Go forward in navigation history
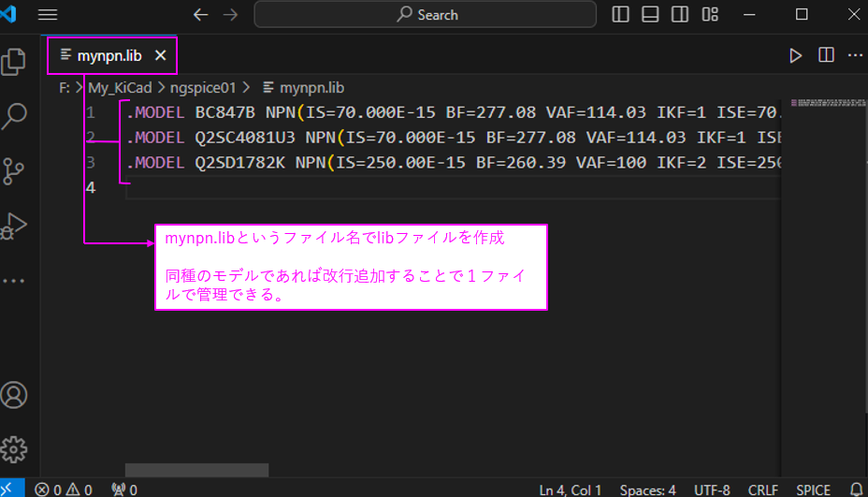868x497 pixels. [x=230, y=14]
